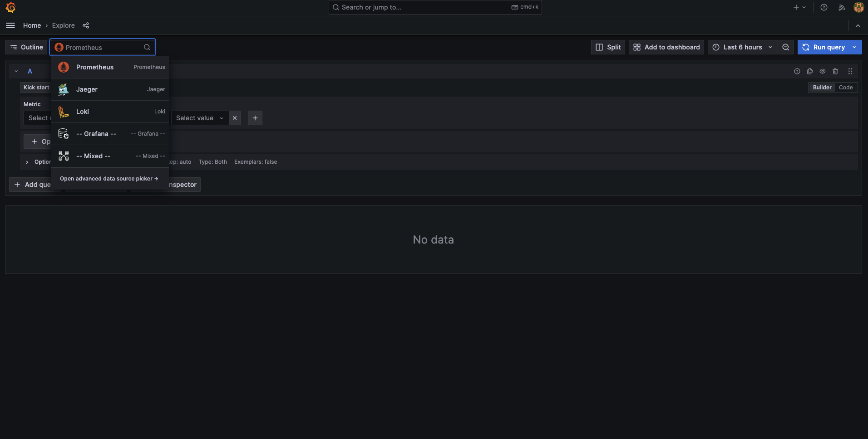Open the Explore breadcrumb item
Screen dimensions: 868x439
point(63,25)
